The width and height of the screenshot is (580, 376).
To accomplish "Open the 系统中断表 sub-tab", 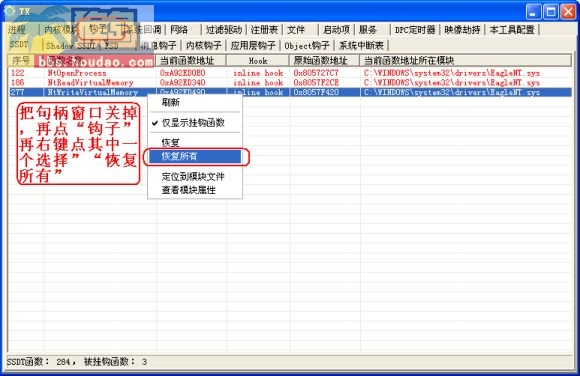I will coord(361,46).
